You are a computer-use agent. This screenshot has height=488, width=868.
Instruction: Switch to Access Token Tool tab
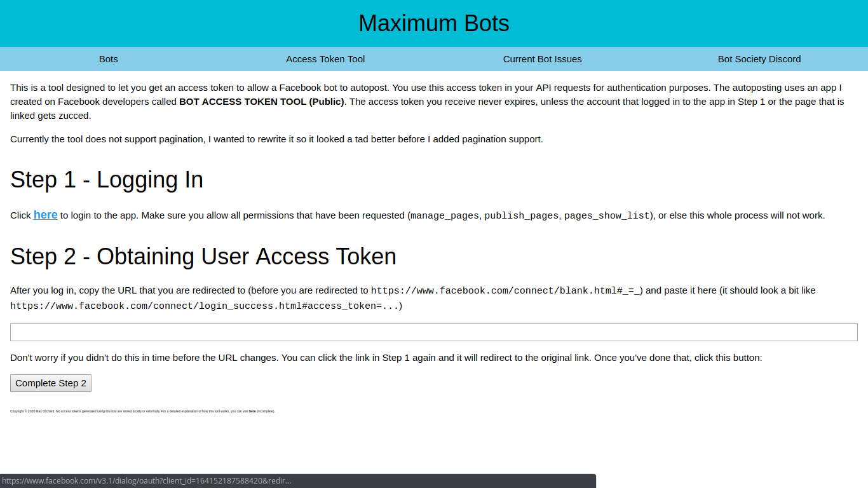(x=325, y=59)
